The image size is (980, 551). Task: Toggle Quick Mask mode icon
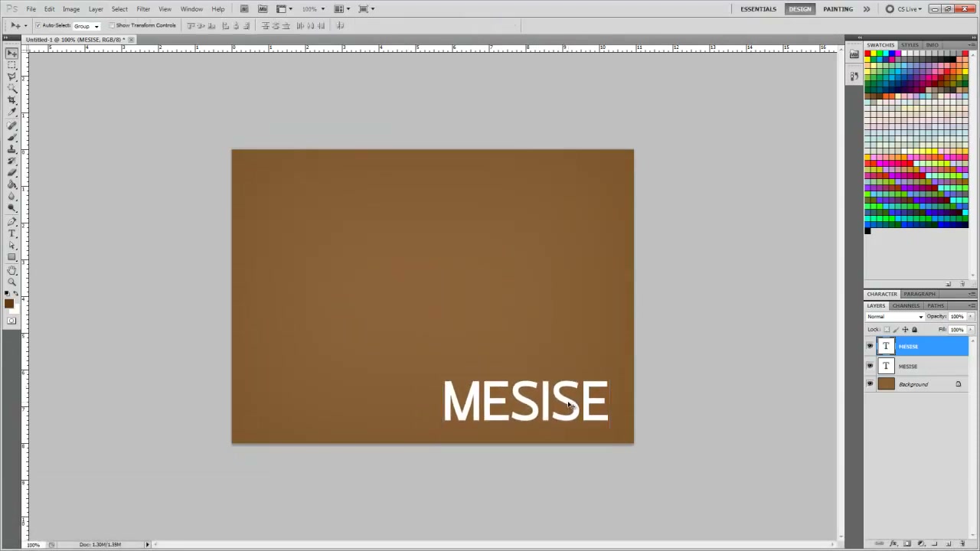point(11,321)
